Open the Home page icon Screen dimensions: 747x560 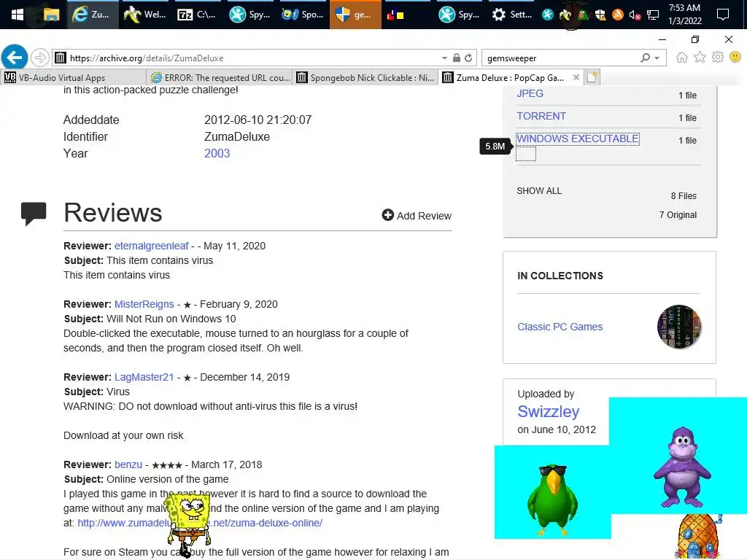pyautogui.click(x=682, y=58)
